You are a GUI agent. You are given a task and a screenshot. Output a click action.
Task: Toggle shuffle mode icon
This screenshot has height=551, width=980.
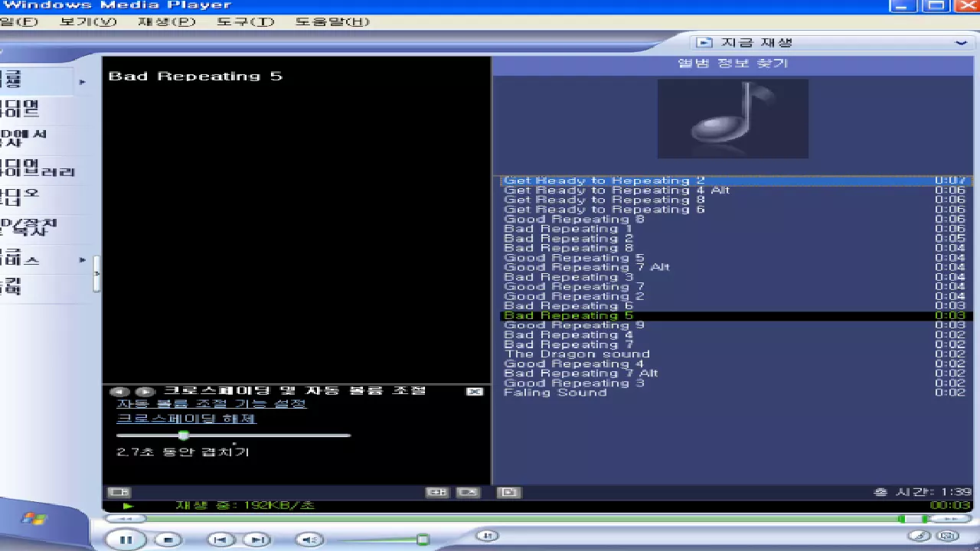487,536
